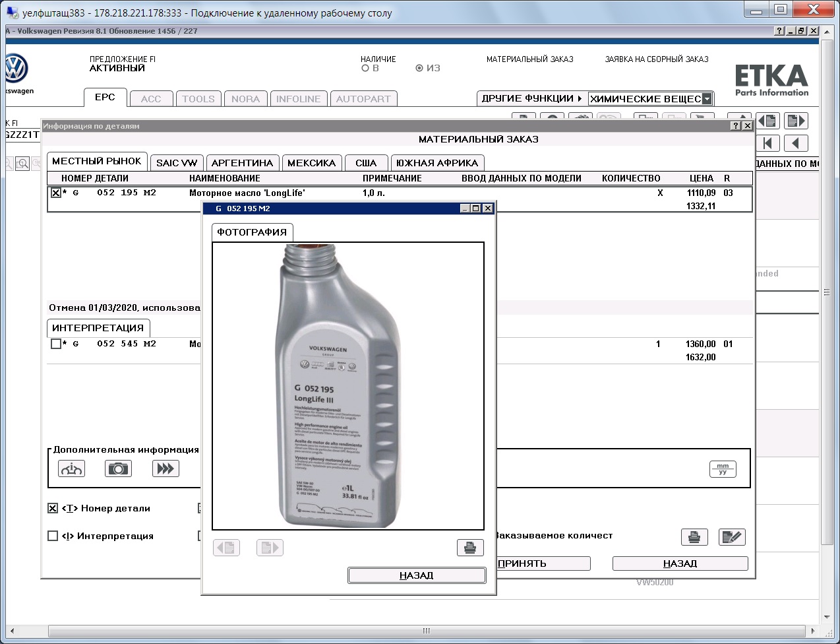Click the ПРИНЯТЬ button
Viewport: 840px width, 644px height.
coord(542,563)
